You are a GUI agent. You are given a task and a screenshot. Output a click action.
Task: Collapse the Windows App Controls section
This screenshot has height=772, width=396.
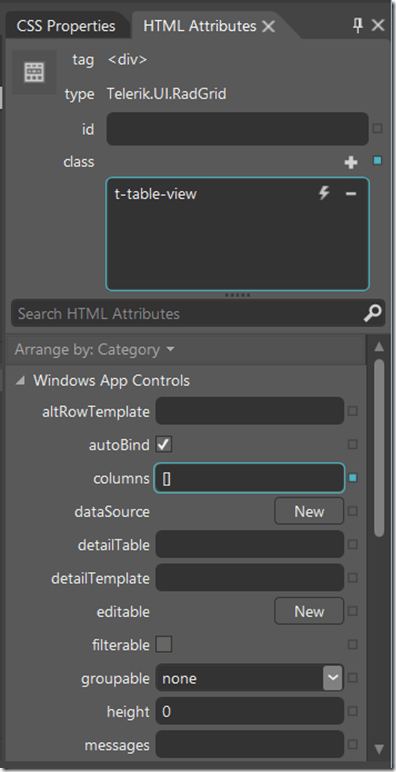click(x=20, y=380)
